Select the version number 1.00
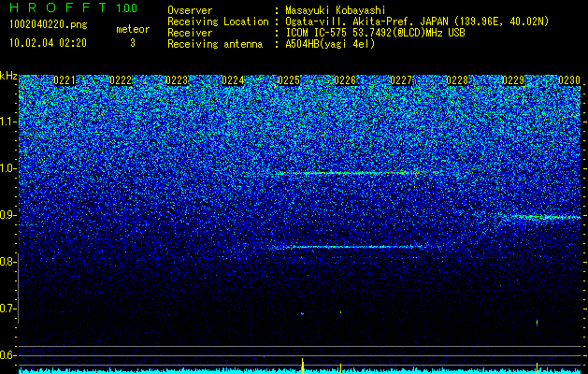This screenshot has height=374, width=588. (126, 8)
